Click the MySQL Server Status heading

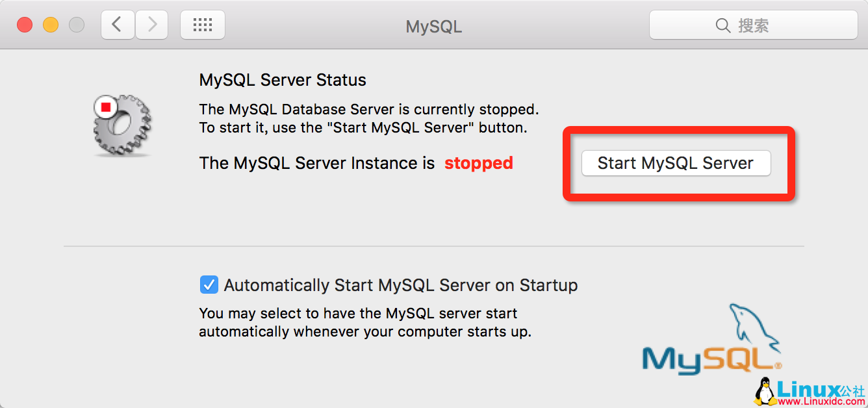pos(282,79)
